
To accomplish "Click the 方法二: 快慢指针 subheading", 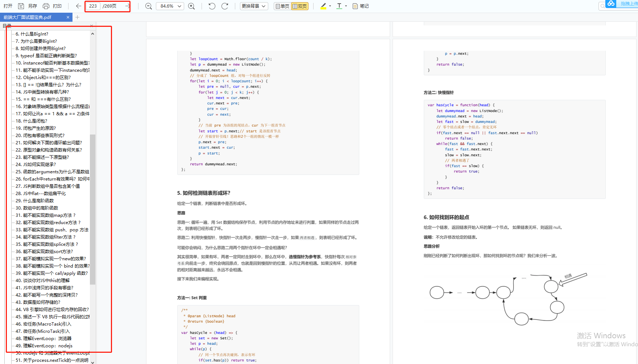I will pyautogui.click(x=439, y=92).
